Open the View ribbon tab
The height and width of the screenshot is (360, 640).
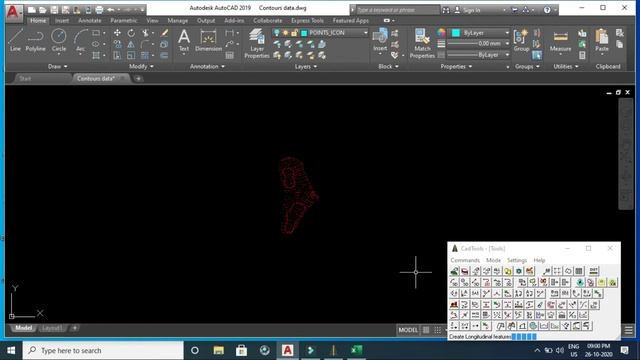(x=152, y=20)
